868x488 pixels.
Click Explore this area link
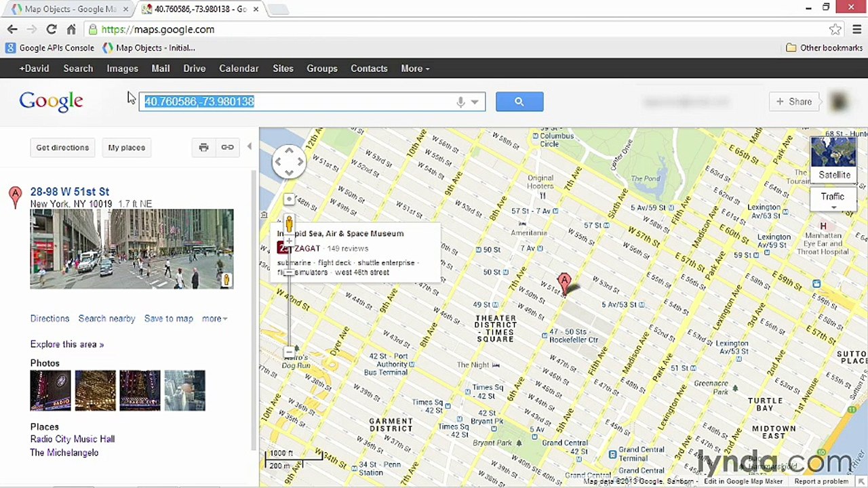pyautogui.click(x=67, y=344)
